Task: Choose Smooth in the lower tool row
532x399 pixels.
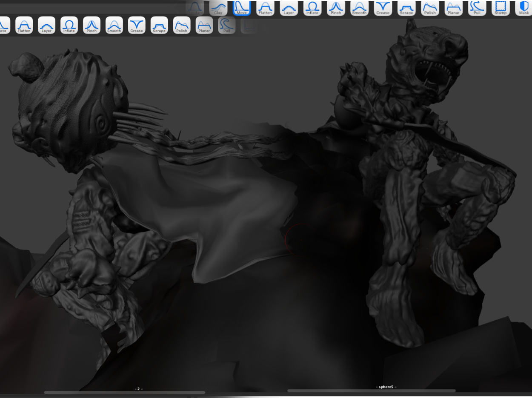Action: tap(114, 26)
